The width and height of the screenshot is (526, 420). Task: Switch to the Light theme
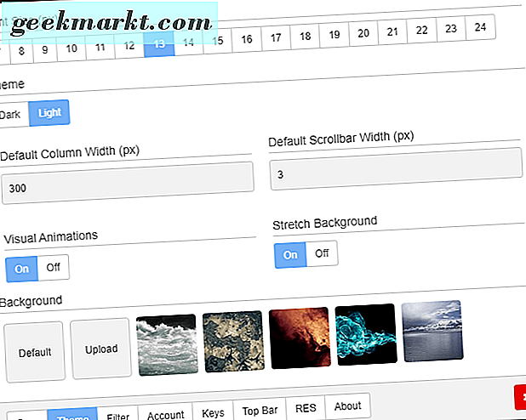(49, 113)
